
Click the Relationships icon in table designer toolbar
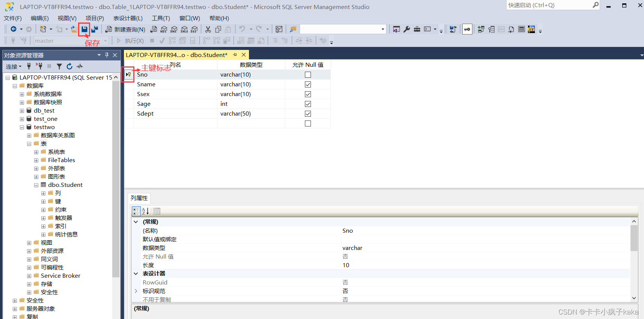tap(481, 29)
